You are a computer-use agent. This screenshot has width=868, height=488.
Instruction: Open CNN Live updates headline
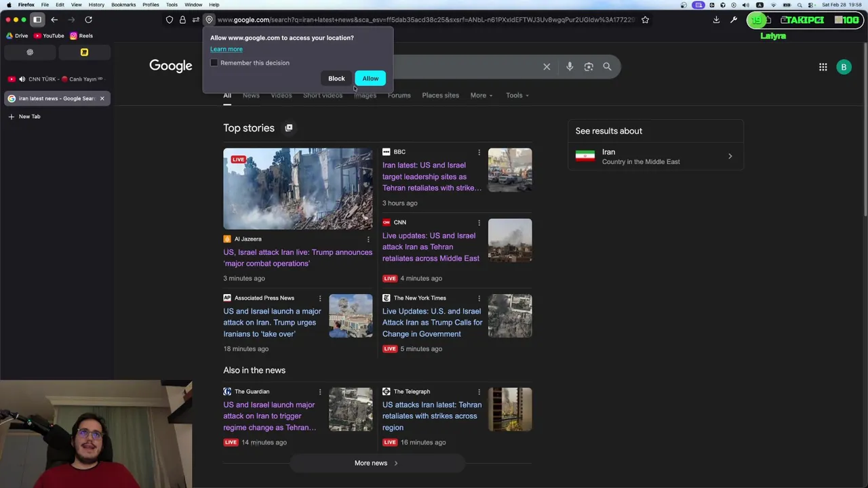(431, 247)
